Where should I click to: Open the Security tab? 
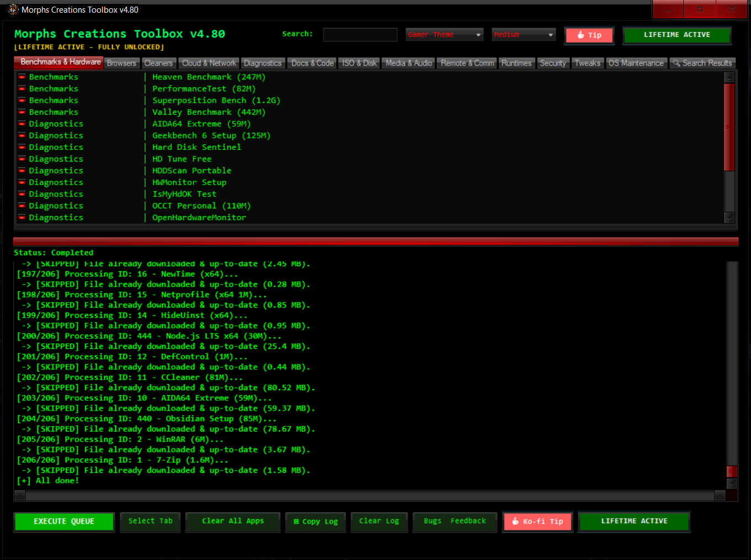click(553, 63)
